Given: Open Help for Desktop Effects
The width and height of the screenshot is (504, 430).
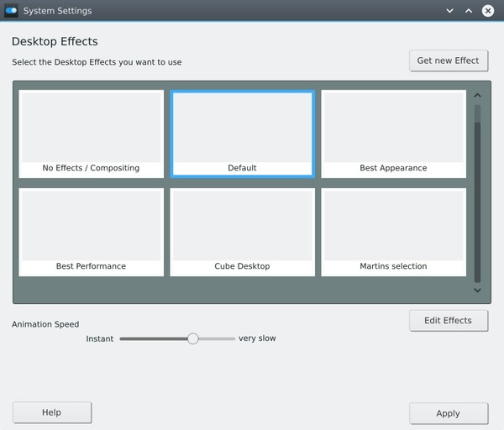Looking at the screenshot, I should coord(52,412).
